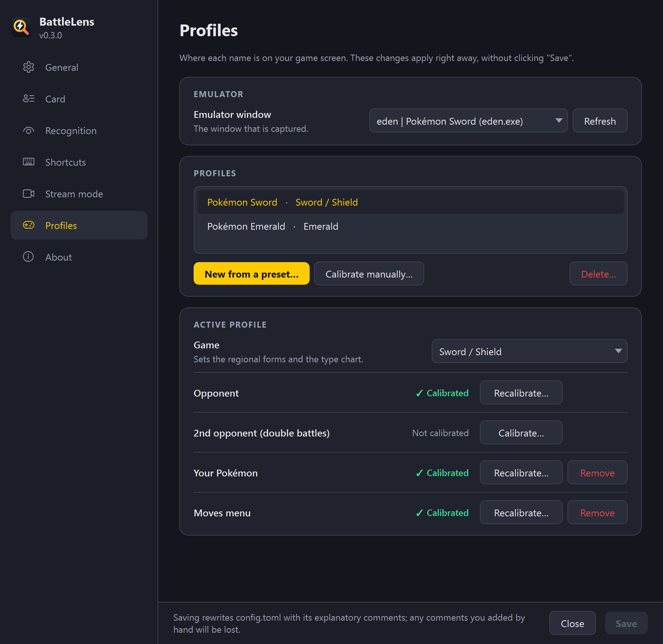Open the Emulator window dropdown
The height and width of the screenshot is (644, 663).
pyautogui.click(x=468, y=121)
